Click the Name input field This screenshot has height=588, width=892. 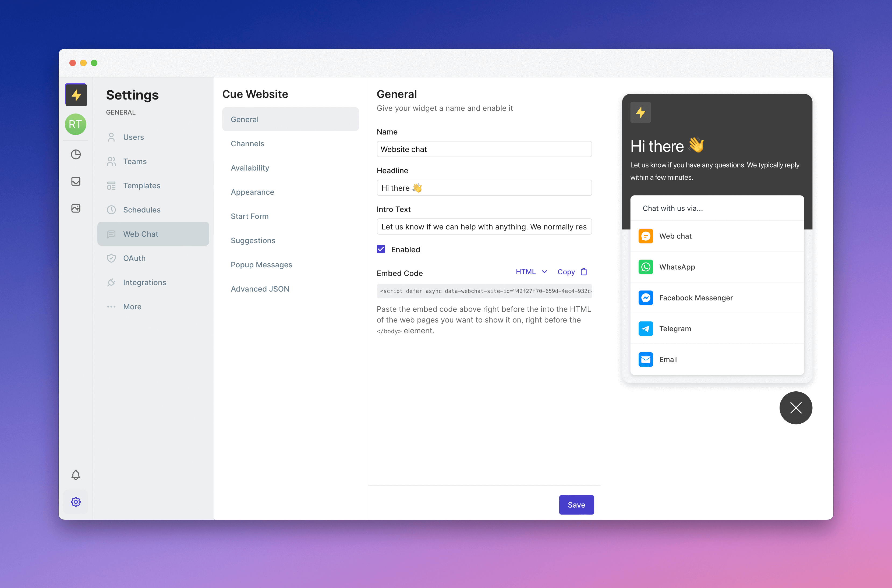pyautogui.click(x=483, y=148)
